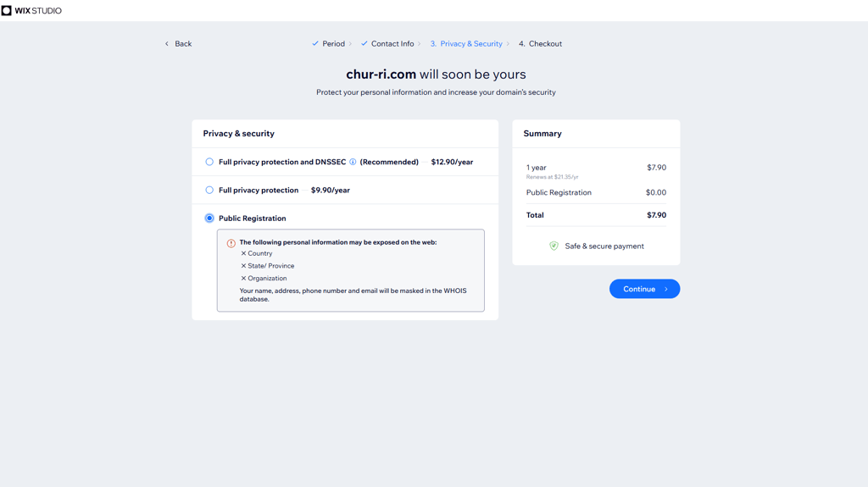Open the Period step
This screenshot has width=868, height=487.
click(333, 44)
